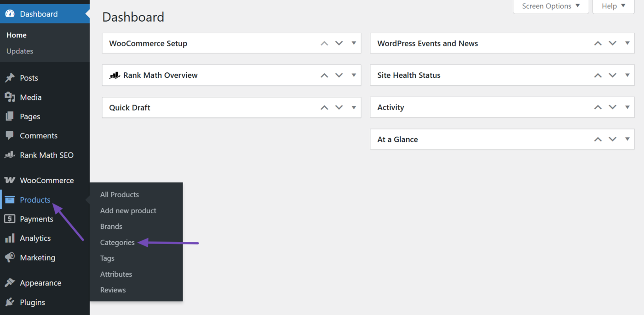This screenshot has width=644, height=315.
Task: Click the Payments dollar icon
Action: point(10,219)
